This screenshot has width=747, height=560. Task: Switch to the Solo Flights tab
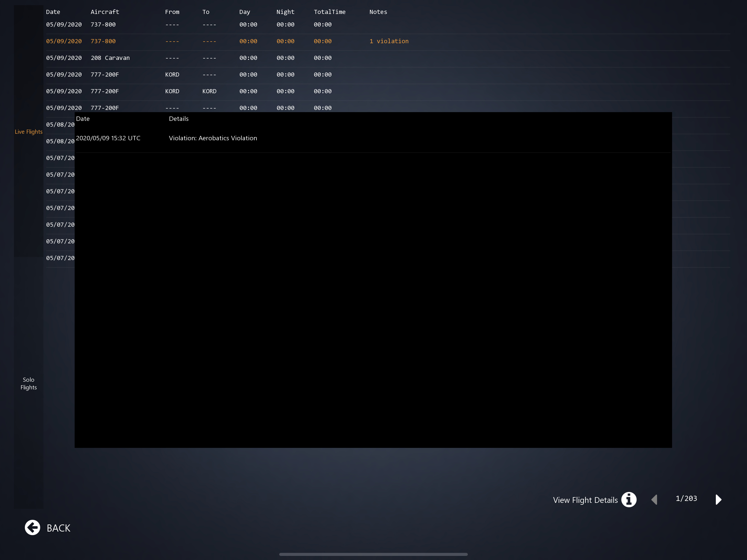click(29, 383)
